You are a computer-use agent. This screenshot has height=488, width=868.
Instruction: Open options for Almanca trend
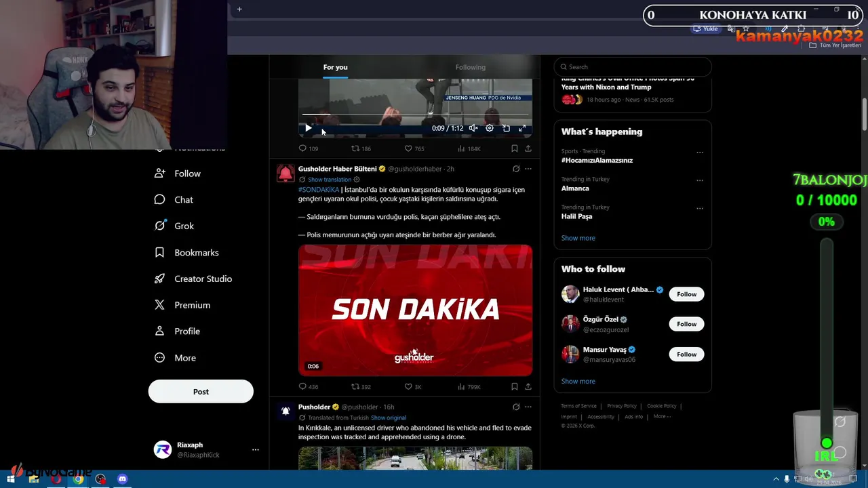point(700,180)
